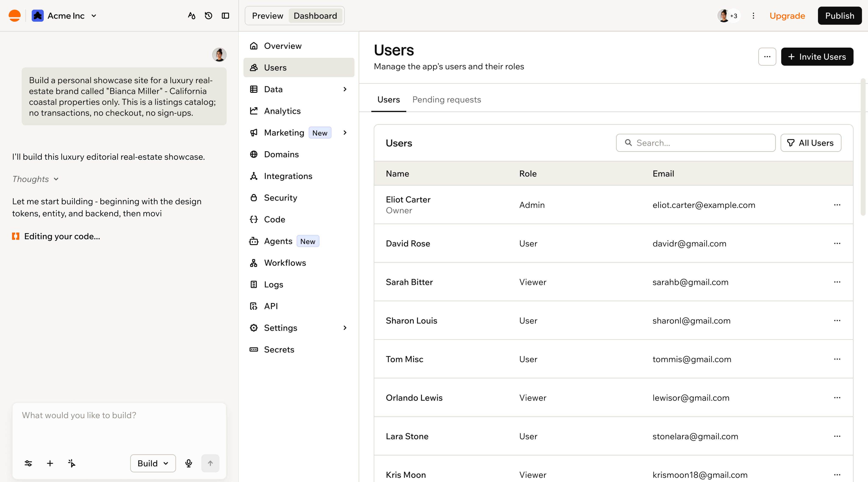Viewport: 868px width, 482px height.
Task: Expand the Settings submenu chevron
Action: (345, 328)
